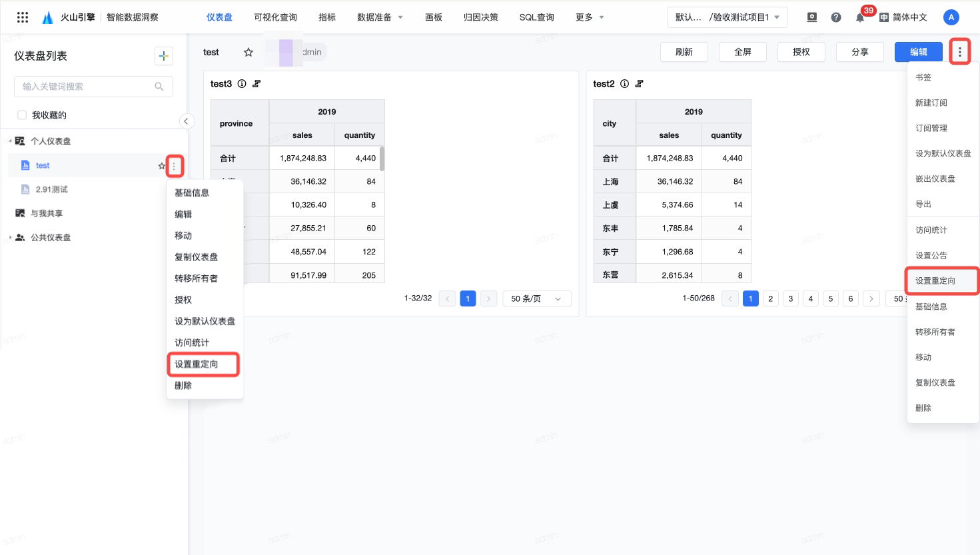This screenshot has width=980, height=555.
Task: Open the 50 条/页 page size dropdown
Action: (536, 298)
